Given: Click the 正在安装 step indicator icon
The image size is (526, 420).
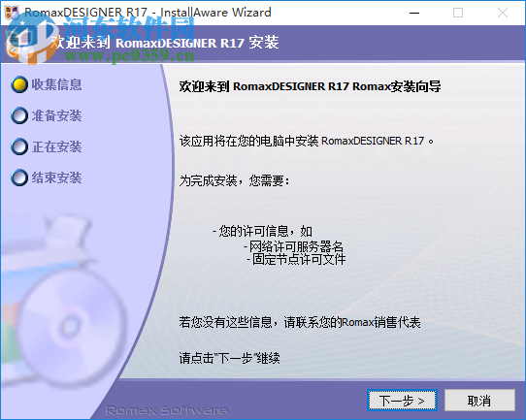Looking at the screenshot, I should (x=19, y=146).
